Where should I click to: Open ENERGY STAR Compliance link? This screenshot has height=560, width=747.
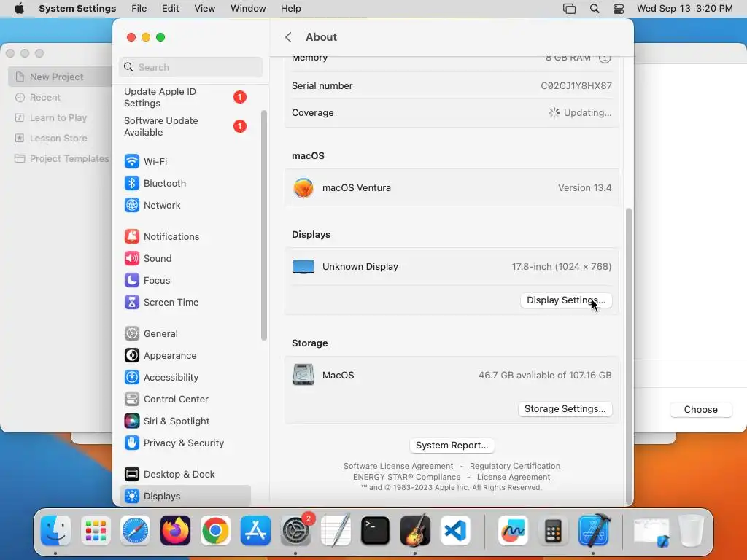407,477
